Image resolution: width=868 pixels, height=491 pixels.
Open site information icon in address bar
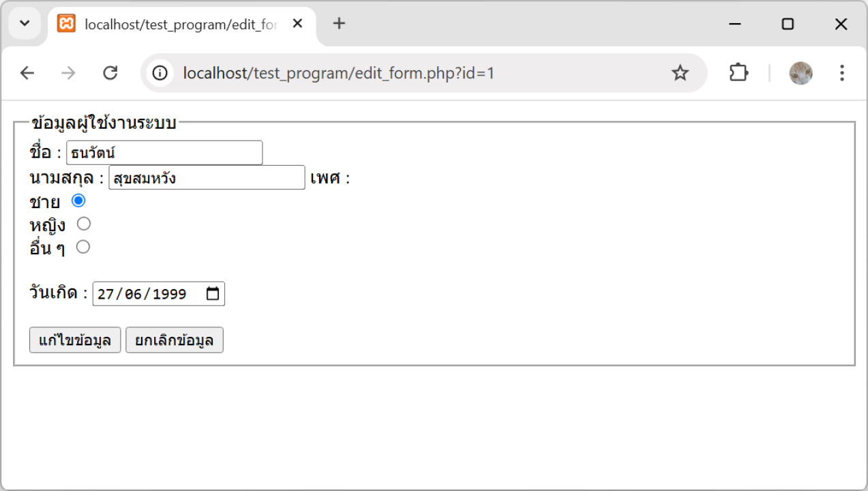pyautogui.click(x=160, y=73)
